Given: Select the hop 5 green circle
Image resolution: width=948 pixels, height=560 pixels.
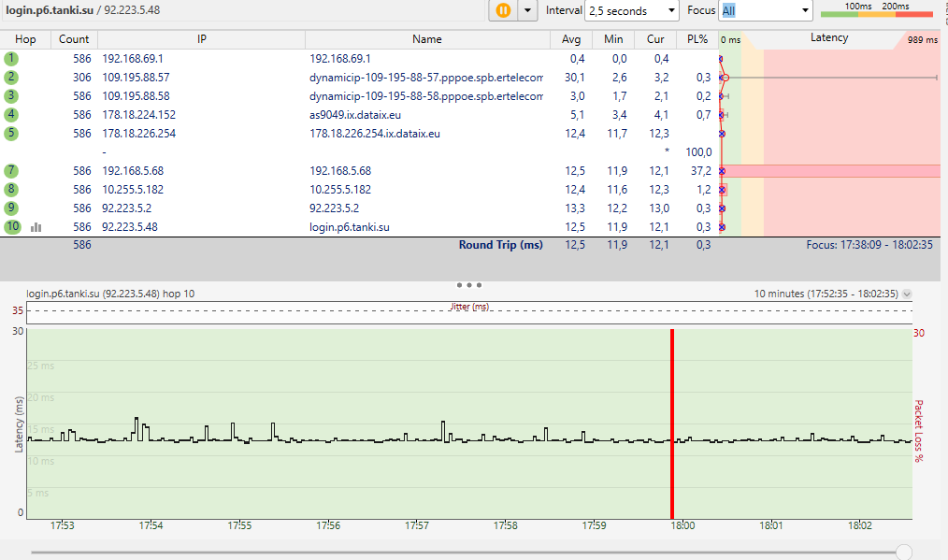Looking at the screenshot, I should (11, 133).
